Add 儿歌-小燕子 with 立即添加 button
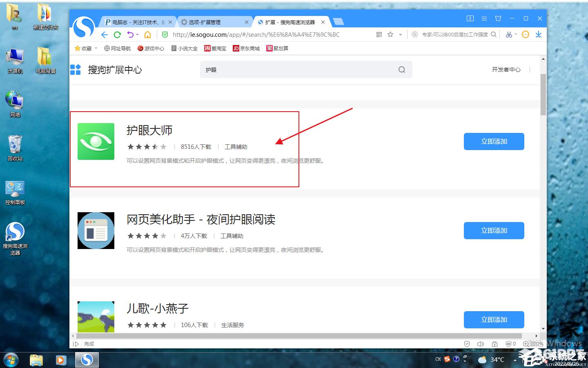The width and height of the screenshot is (588, 368). [494, 320]
